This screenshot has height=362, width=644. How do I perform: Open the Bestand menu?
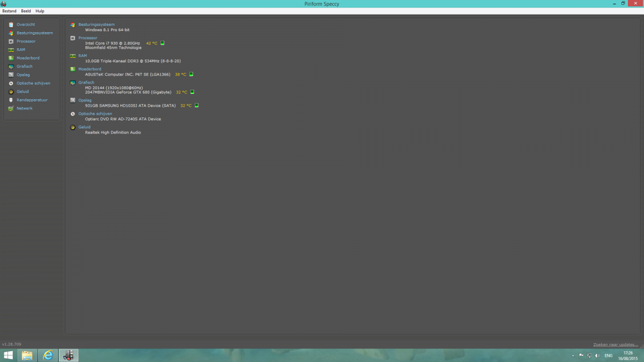(9, 11)
